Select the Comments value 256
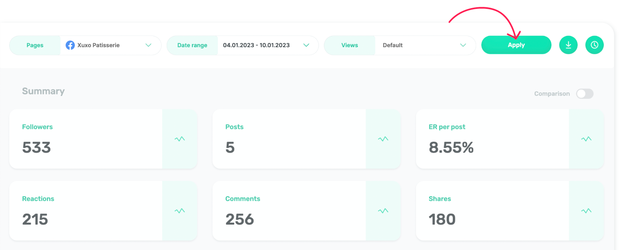The image size is (644, 250). (240, 219)
